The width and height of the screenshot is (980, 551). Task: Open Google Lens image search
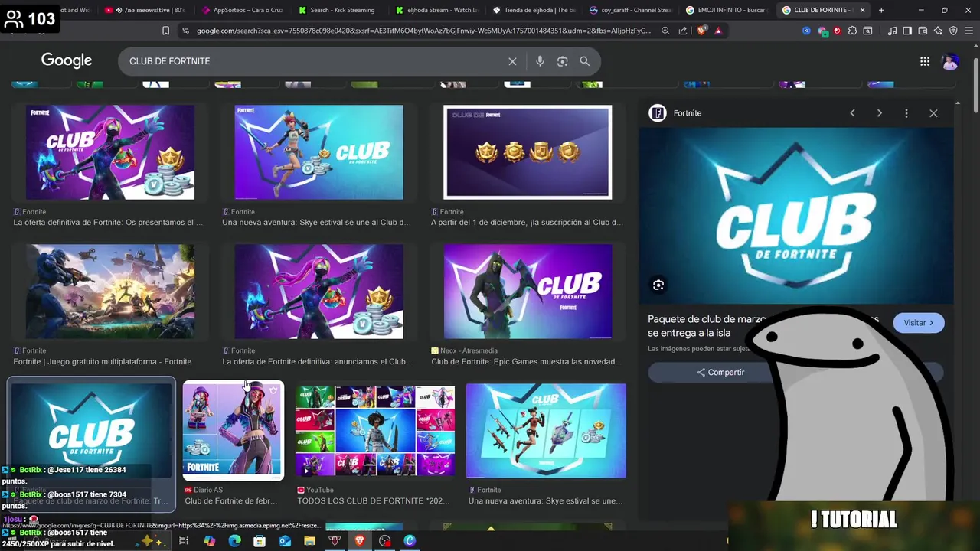tap(563, 61)
